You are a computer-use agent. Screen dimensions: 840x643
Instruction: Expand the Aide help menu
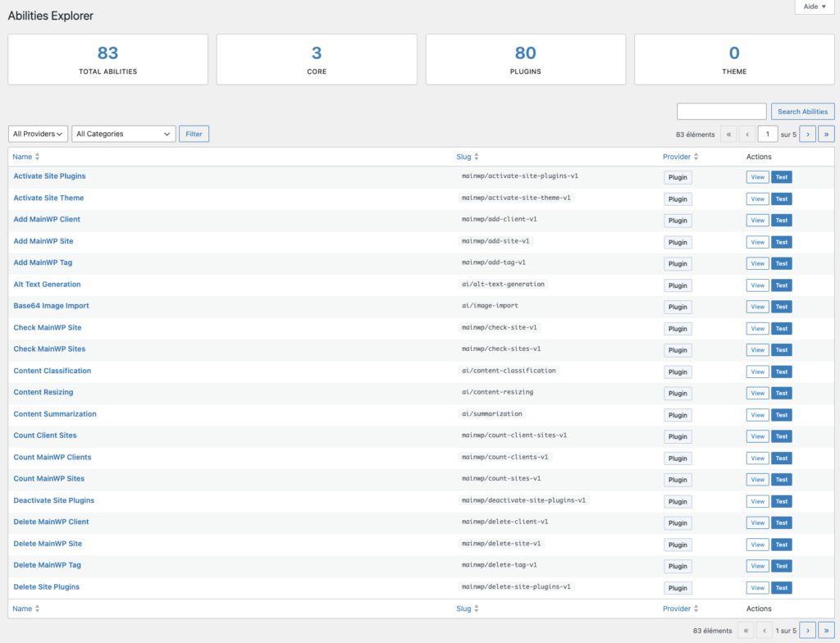click(x=815, y=7)
